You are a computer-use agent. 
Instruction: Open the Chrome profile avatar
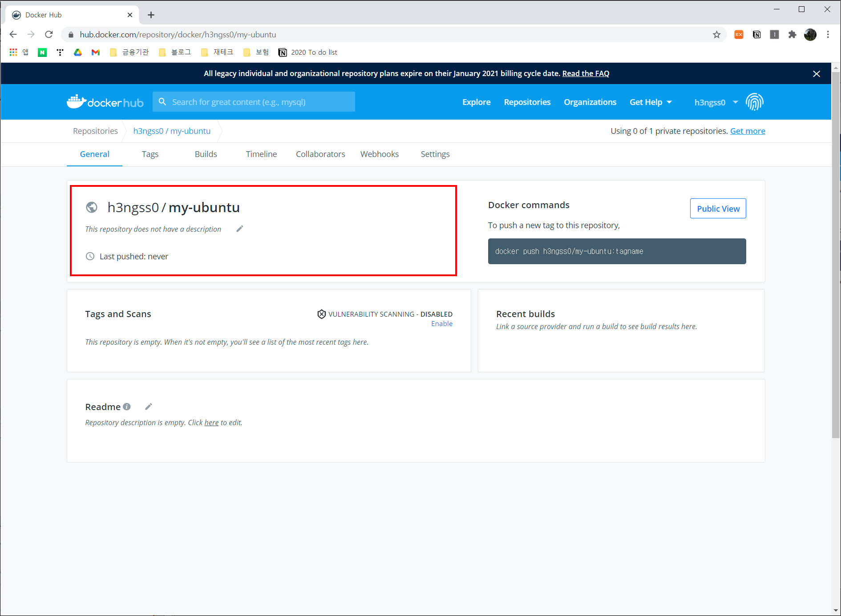[810, 35]
